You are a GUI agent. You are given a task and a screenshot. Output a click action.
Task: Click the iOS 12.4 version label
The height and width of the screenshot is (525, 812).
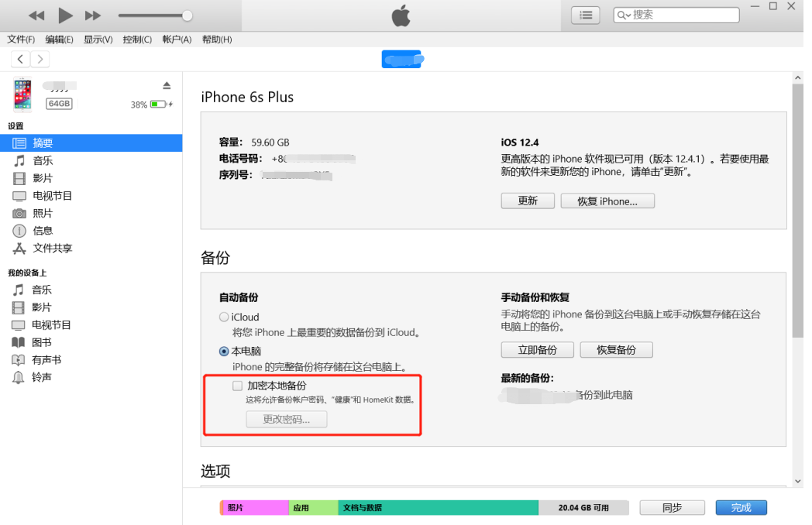click(520, 142)
